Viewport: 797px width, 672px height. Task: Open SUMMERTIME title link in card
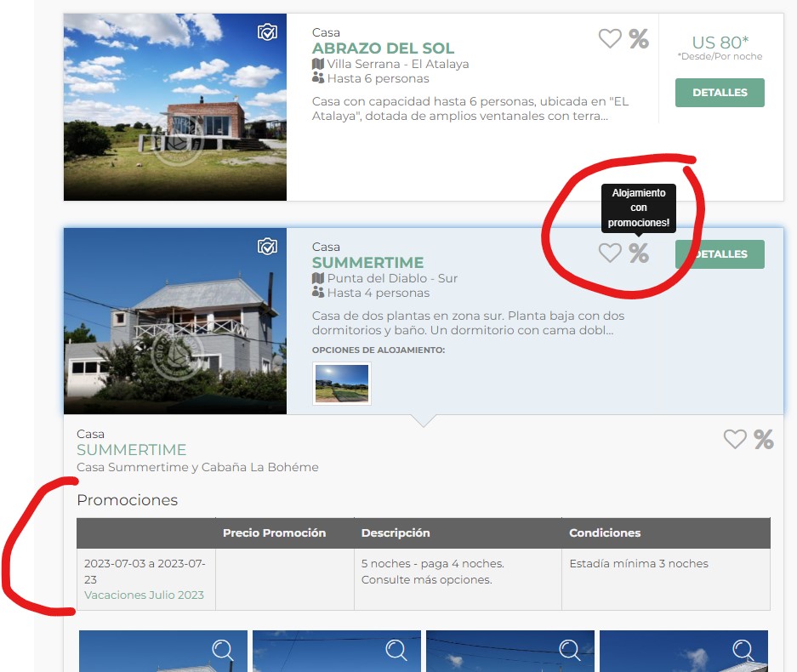point(368,263)
